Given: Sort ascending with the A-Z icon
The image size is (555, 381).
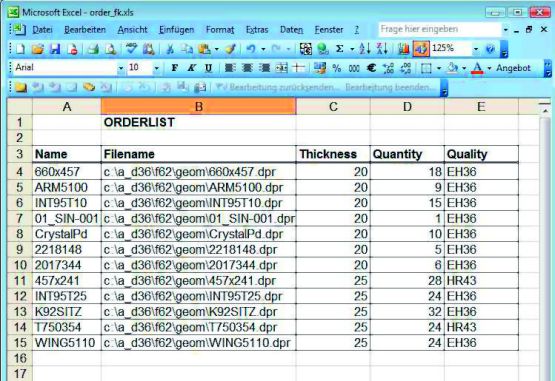Looking at the screenshot, I should point(365,49).
